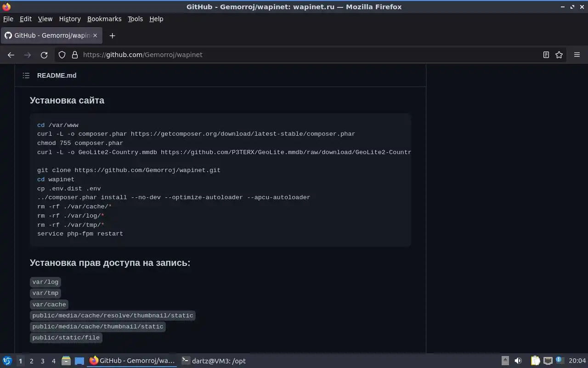Click the 'cd /var/www' code line
588x368 pixels.
(58, 125)
